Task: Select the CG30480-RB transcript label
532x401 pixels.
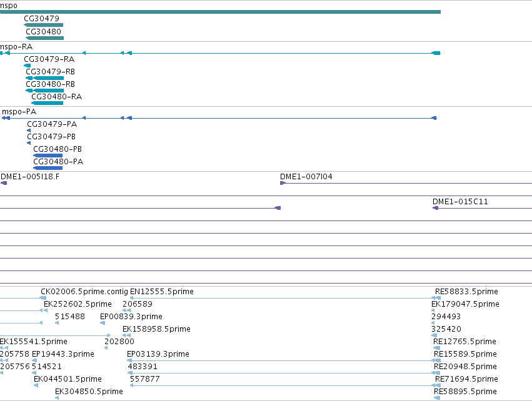Action: tap(50, 84)
